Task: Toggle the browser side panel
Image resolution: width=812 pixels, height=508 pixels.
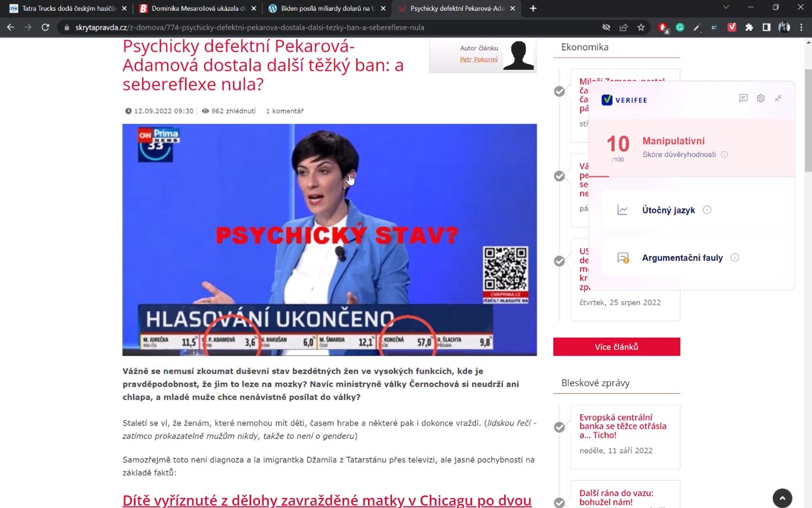Action: [x=766, y=27]
